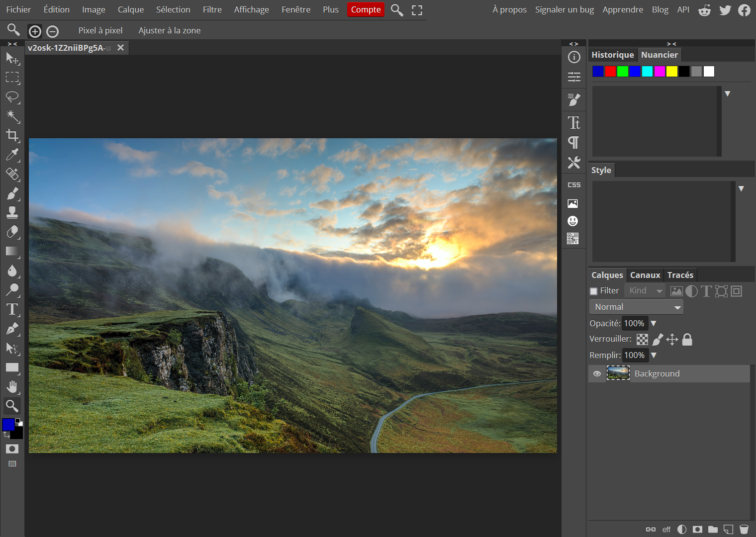
Task: Open the Tool presets panel icon
Action: coord(574,163)
